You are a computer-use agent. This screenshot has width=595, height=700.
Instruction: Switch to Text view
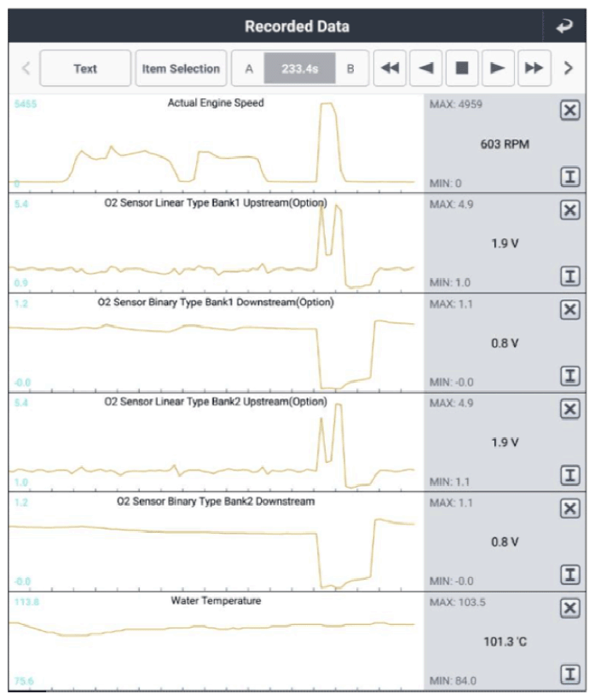85,68
